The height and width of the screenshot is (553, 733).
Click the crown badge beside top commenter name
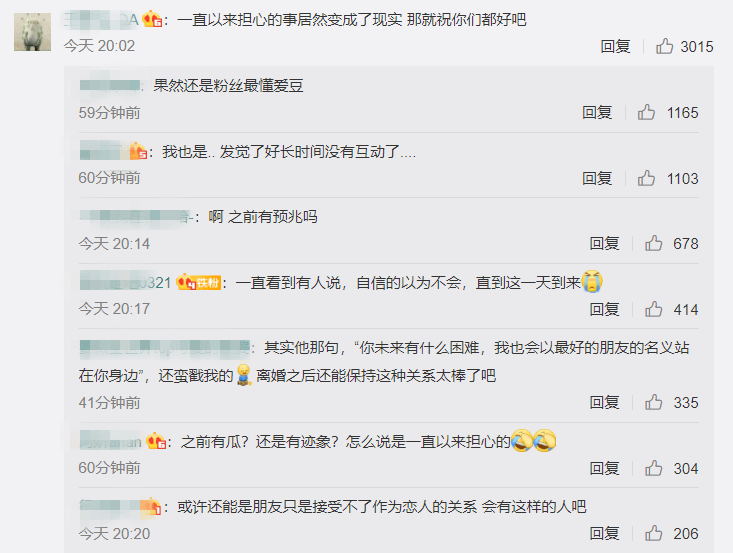(x=152, y=20)
